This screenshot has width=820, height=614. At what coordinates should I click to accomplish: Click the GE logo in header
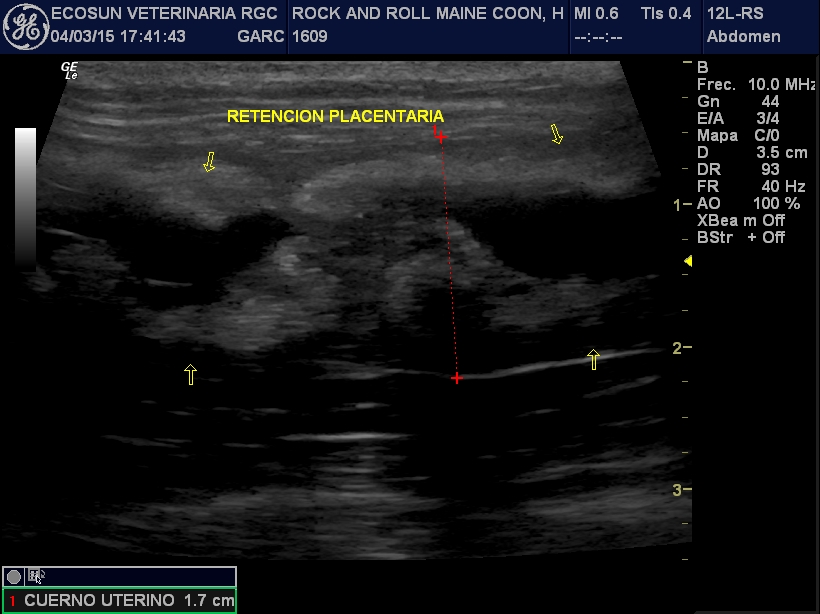(24, 25)
